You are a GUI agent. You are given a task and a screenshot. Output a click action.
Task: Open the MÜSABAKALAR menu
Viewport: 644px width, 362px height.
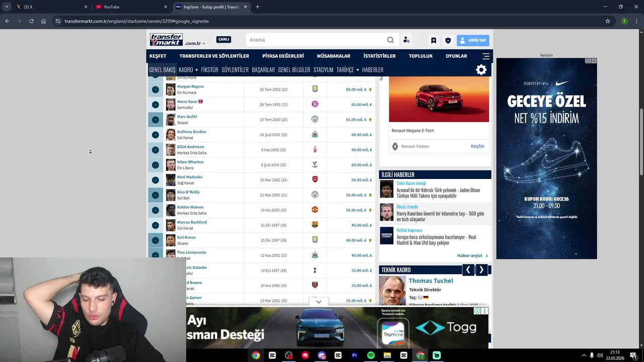[x=334, y=56]
